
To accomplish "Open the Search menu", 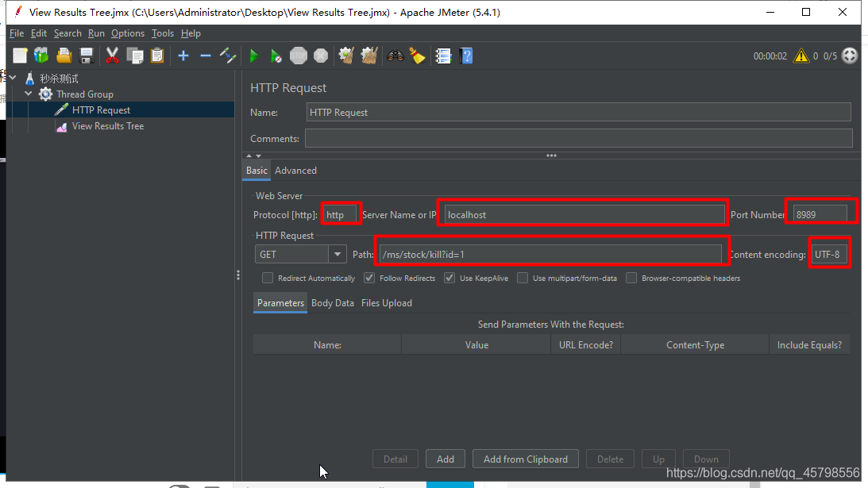I will tap(68, 33).
